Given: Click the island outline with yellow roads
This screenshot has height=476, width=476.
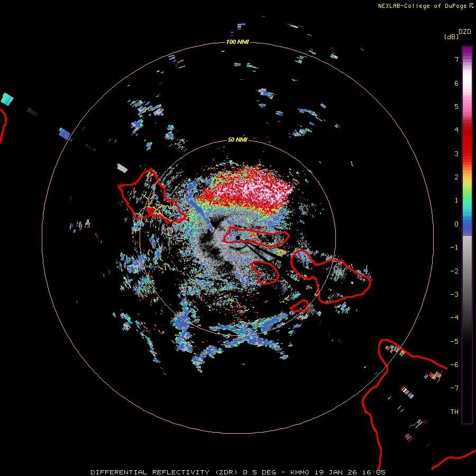Looking at the screenshot, I should [x=152, y=197].
